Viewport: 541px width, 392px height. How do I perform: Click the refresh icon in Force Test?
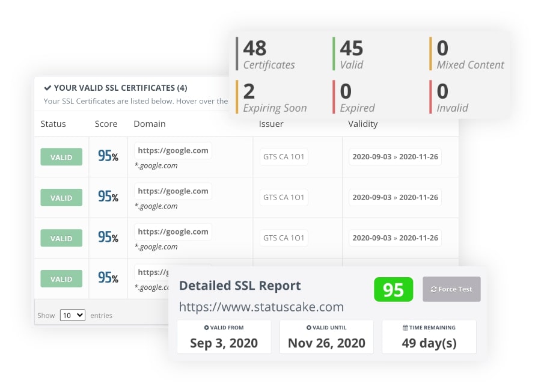coord(433,289)
